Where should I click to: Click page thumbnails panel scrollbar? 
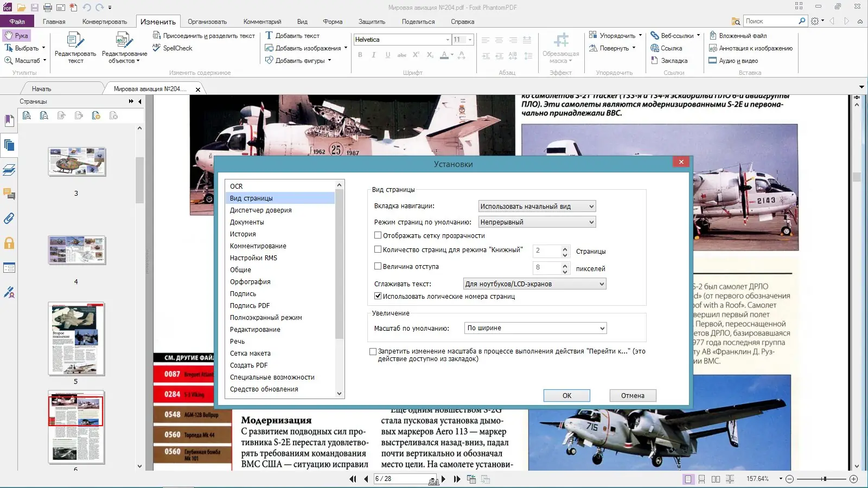[x=139, y=180]
